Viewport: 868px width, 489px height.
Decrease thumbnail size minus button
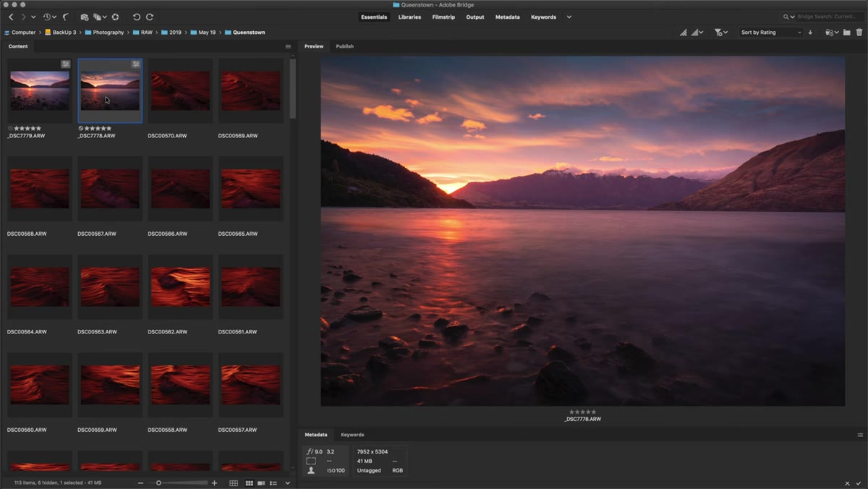pyautogui.click(x=140, y=482)
